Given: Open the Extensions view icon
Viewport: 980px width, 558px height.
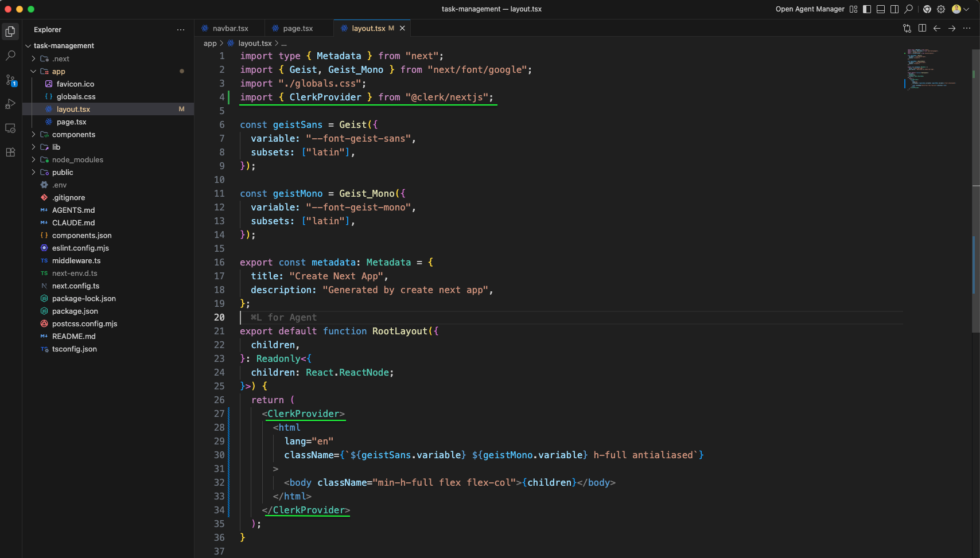Looking at the screenshot, I should coord(10,152).
